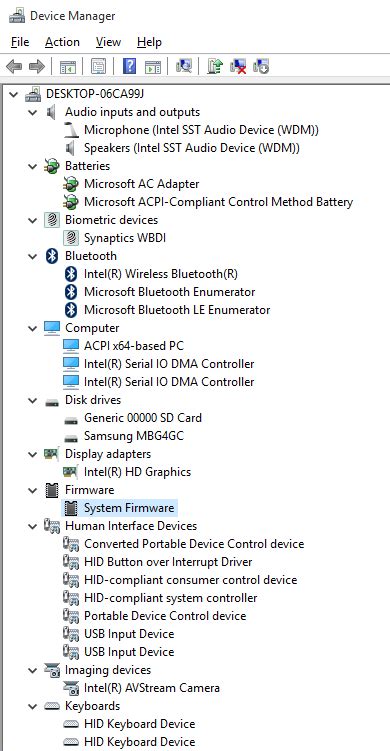The image size is (390, 751).
Task: Click the blue Help toolbar icon
Action: point(129,66)
